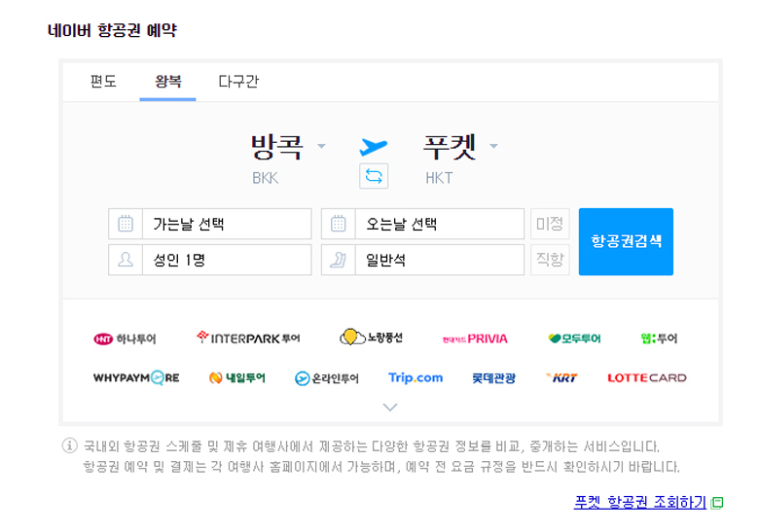
Task: Open the LOTTECARD partner logo
Action: [x=647, y=377]
